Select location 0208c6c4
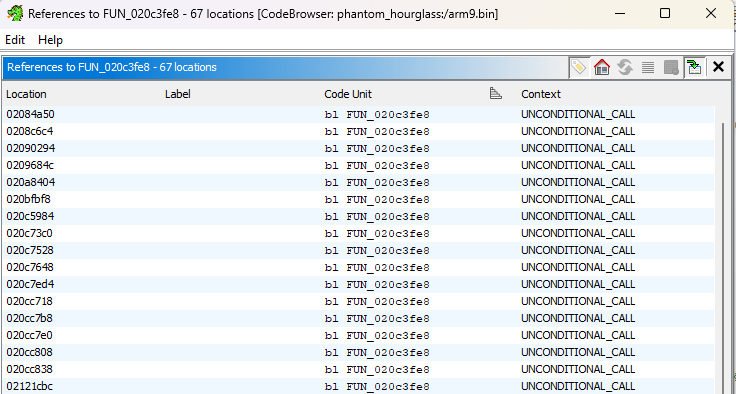Viewport: 736px width, 394px height. [x=30, y=131]
